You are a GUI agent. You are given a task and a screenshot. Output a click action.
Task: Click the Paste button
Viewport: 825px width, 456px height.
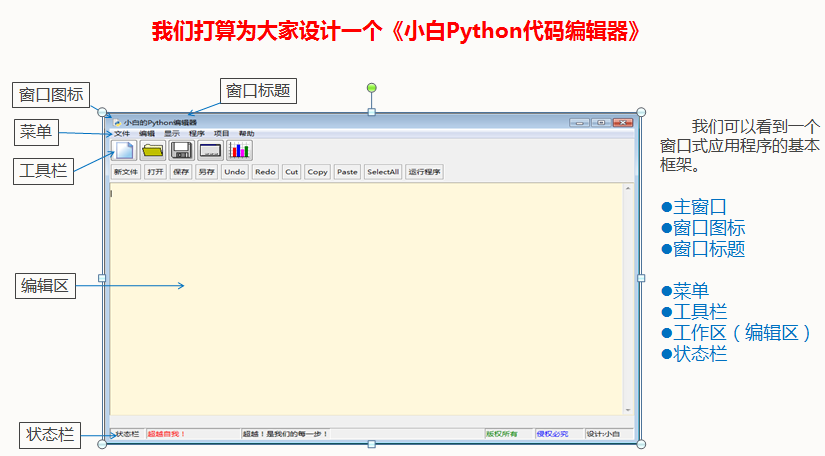(x=347, y=172)
